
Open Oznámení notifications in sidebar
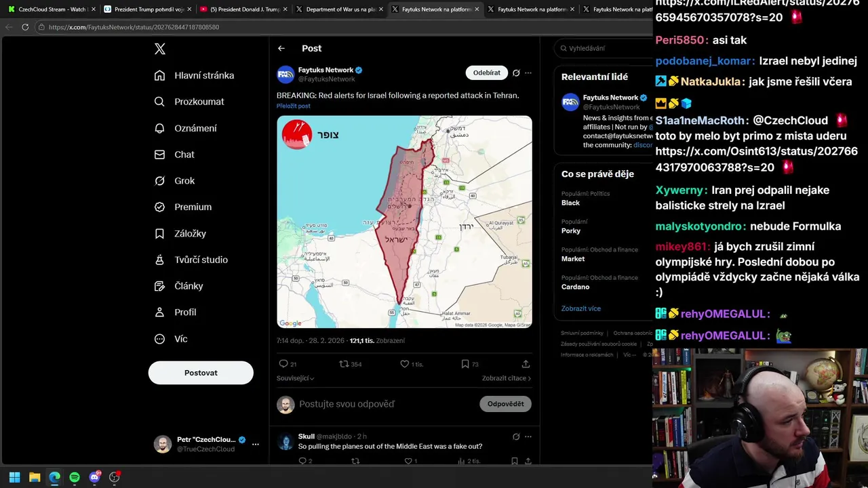click(x=185, y=128)
